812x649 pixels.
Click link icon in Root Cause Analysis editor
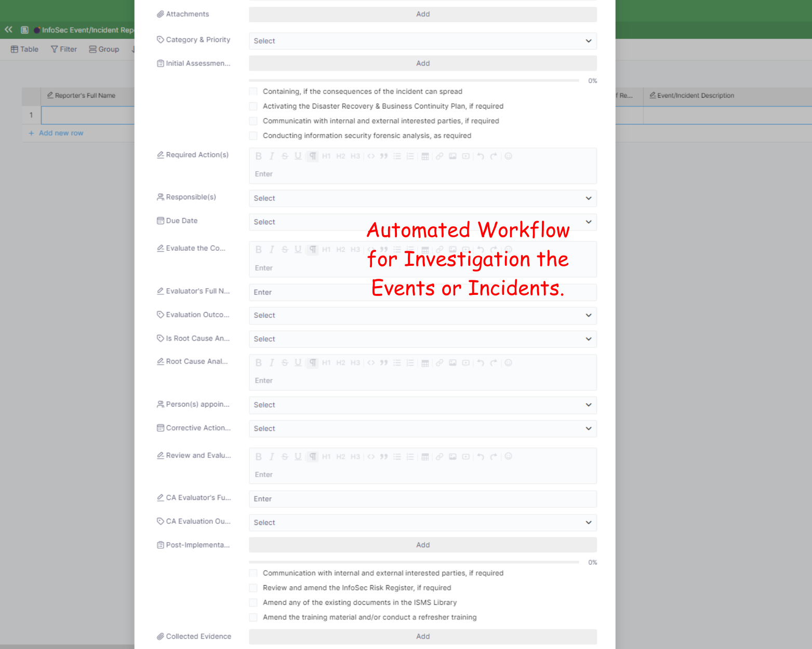click(x=440, y=363)
